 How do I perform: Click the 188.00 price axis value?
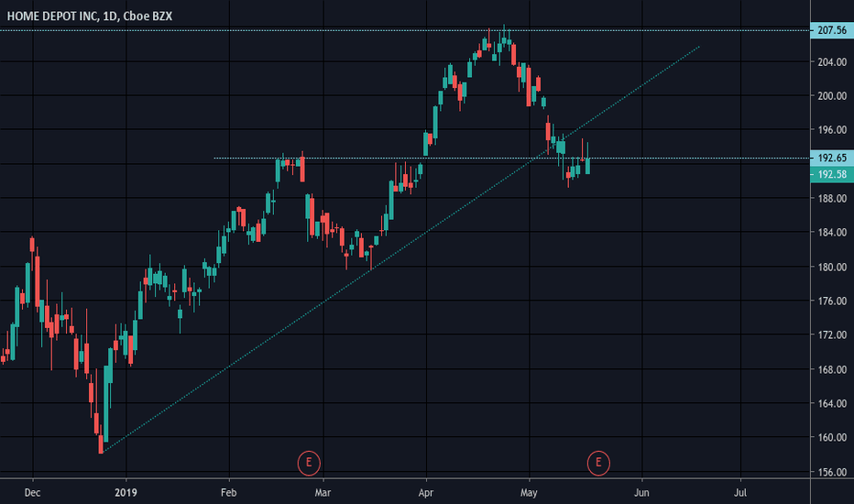832,198
